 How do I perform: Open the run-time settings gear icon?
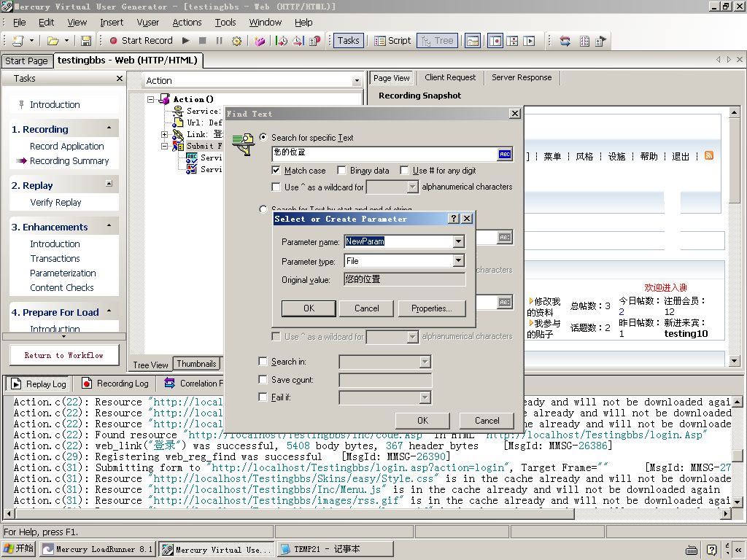pos(236,41)
